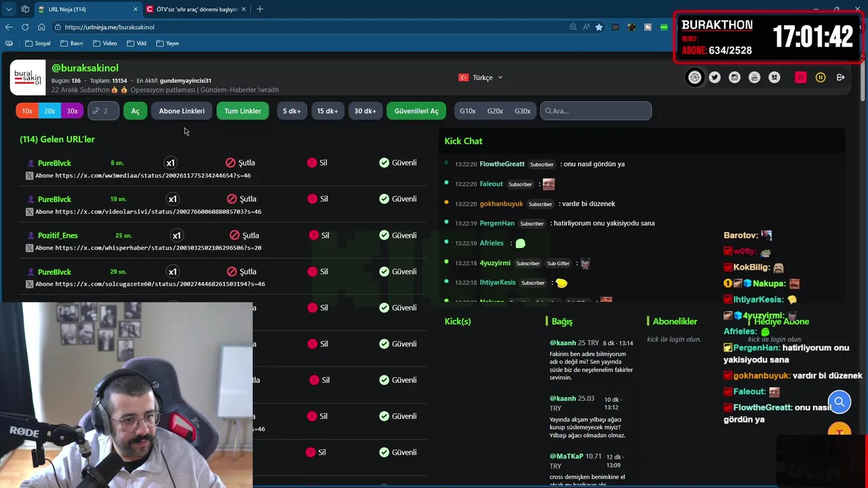Open the open-in-new icon for ww3mediaa link

pyautogui.click(x=29, y=176)
